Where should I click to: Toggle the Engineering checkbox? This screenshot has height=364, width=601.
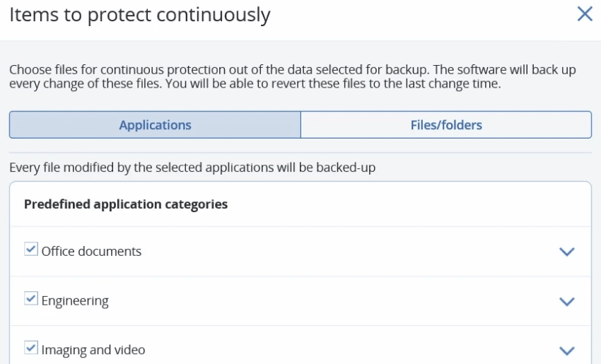[x=30, y=299]
